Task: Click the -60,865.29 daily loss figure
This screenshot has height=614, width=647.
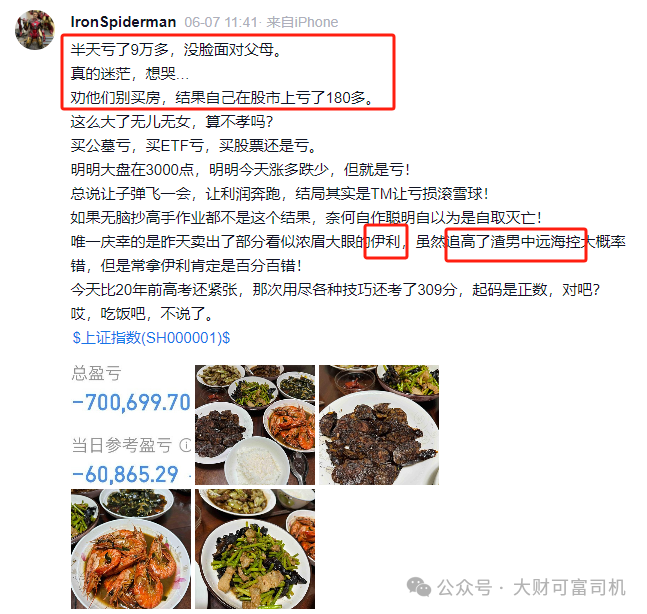Action: click(x=125, y=474)
